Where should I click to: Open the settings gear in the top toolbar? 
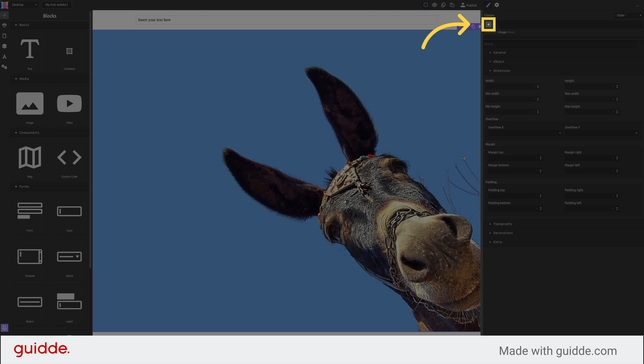coord(497,5)
